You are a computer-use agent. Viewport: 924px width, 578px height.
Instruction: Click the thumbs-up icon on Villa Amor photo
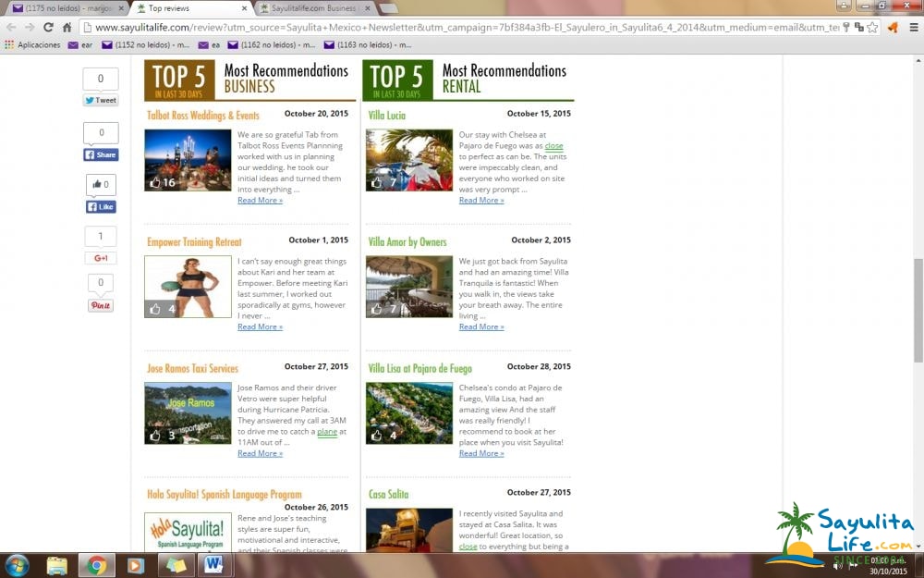click(377, 309)
